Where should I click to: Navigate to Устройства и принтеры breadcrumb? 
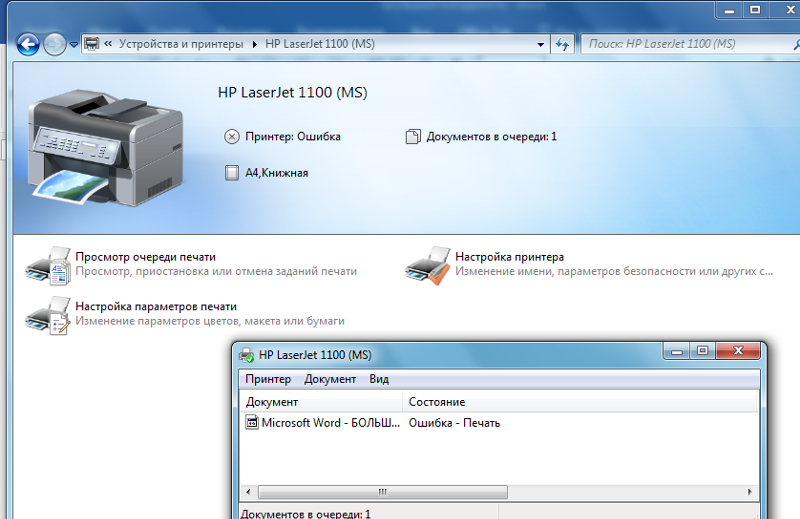point(181,44)
